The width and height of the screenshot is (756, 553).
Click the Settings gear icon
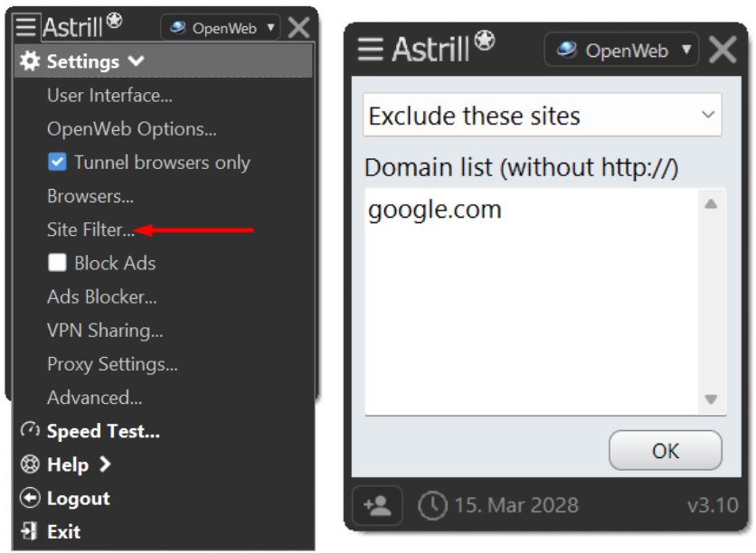pyautogui.click(x=30, y=61)
